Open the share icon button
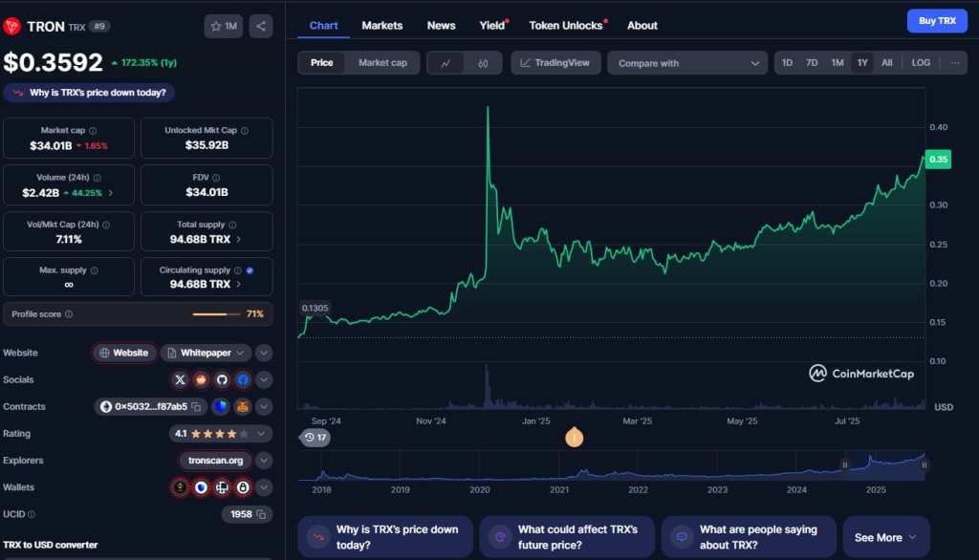The width and height of the screenshot is (979, 560). [x=261, y=26]
